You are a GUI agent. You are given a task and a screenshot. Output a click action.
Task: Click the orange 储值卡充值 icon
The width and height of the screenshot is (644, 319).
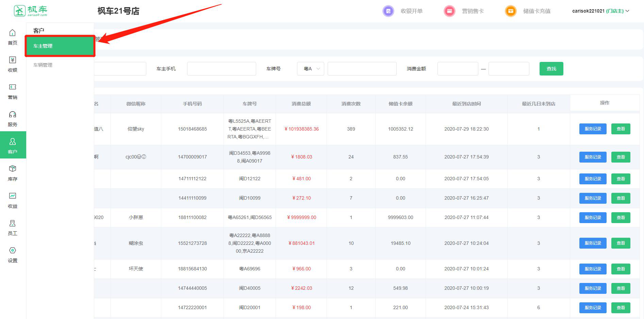pyautogui.click(x=511, y=11)
